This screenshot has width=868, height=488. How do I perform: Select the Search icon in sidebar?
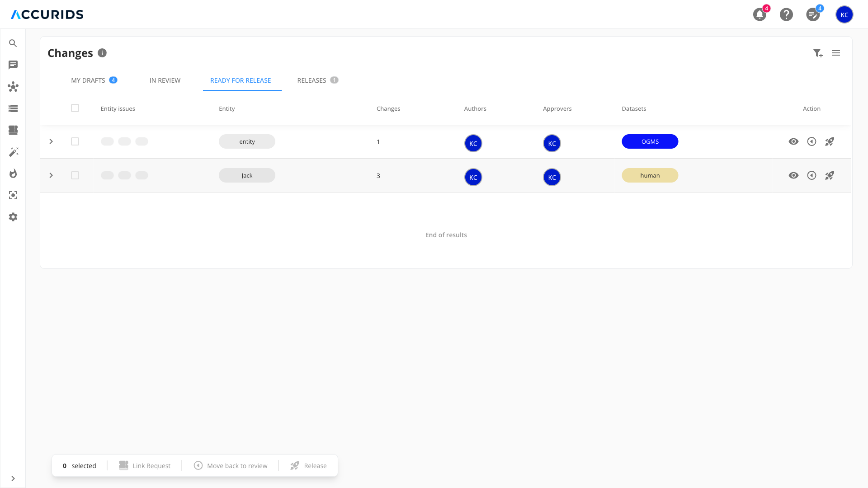click(x=13, y=43)
